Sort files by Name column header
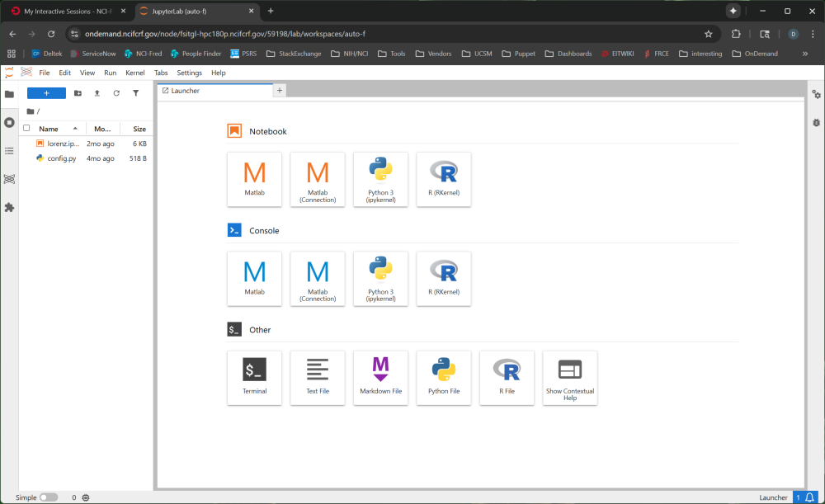 coord(49,129)
